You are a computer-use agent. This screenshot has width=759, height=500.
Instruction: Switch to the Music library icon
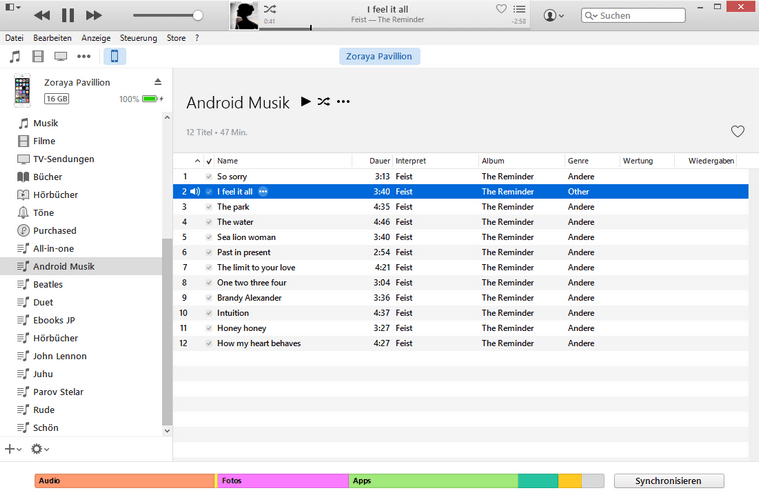(15, 56)
